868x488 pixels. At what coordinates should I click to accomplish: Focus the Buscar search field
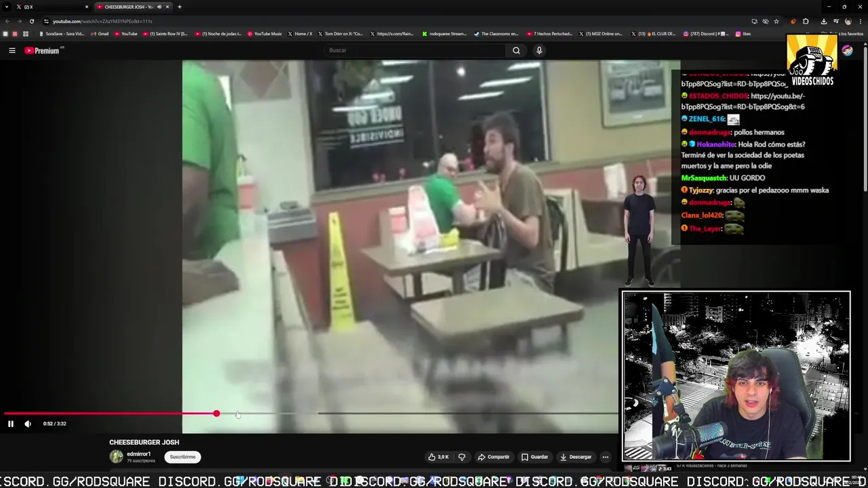coord(415,50)
